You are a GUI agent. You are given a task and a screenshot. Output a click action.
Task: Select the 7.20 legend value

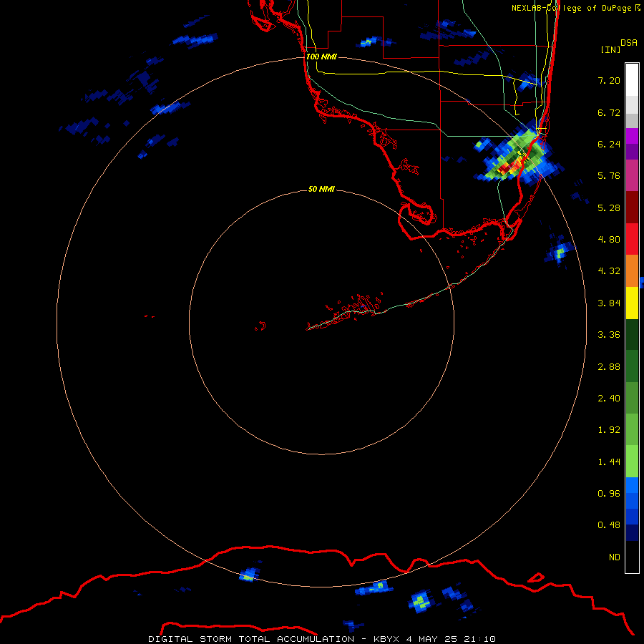(x=609, y=80)
